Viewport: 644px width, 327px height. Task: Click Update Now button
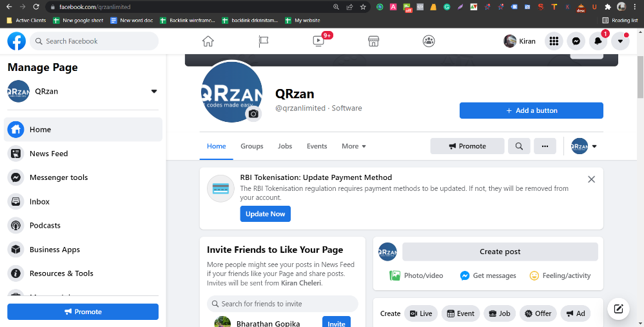pyautogui.click(x=266, y=214)
